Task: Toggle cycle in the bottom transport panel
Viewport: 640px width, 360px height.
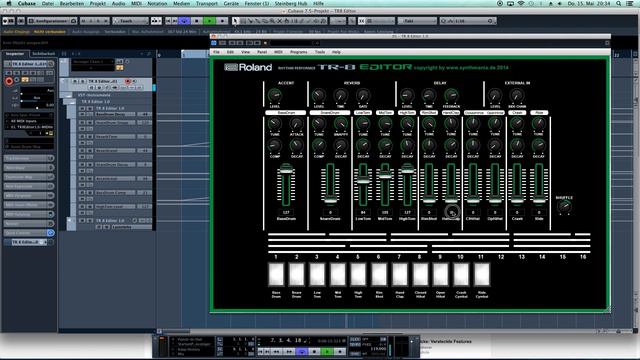Action: tap(302, 351)
